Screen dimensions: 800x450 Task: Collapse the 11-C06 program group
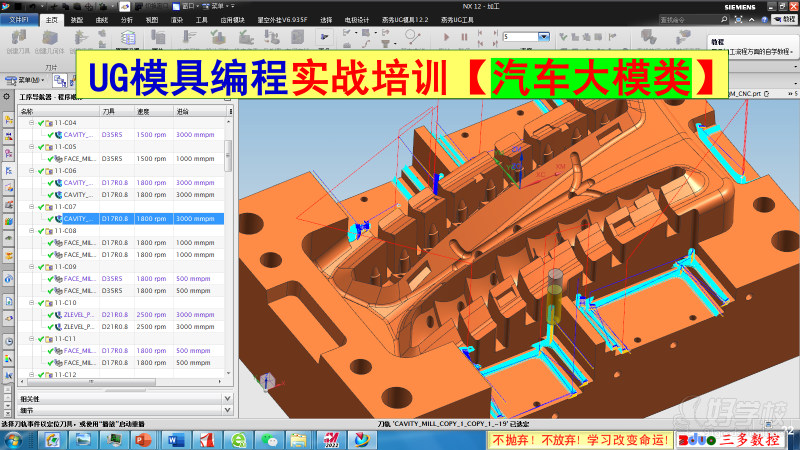31,171
